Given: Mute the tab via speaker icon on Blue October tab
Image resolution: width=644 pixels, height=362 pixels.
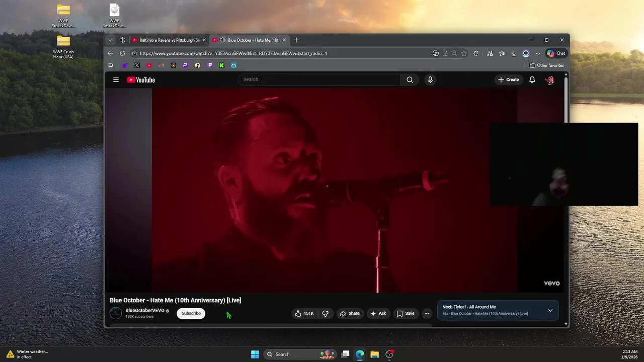Looking at the screenshot, I should click(222, 40).
